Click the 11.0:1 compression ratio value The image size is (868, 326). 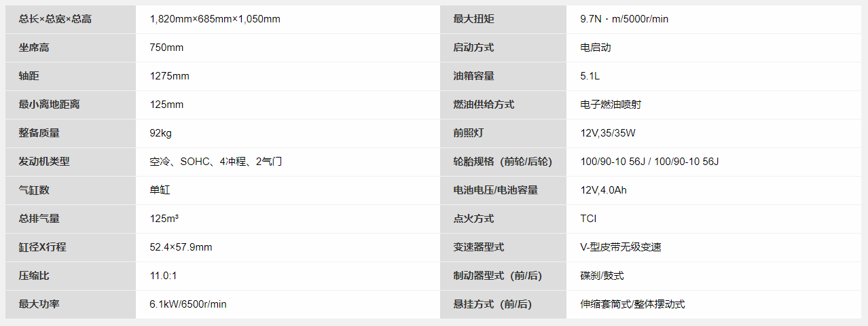(x=162, y=276)
